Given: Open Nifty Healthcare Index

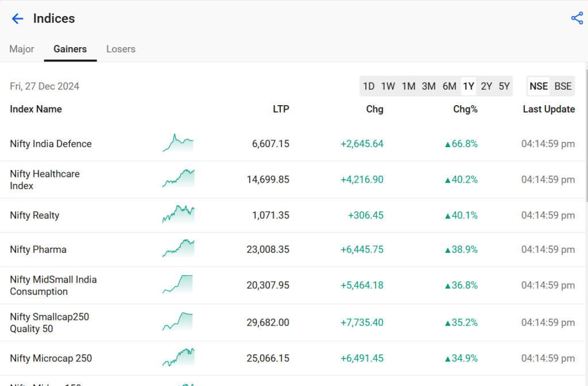Looking at the screenshot, I should [45, 180].
